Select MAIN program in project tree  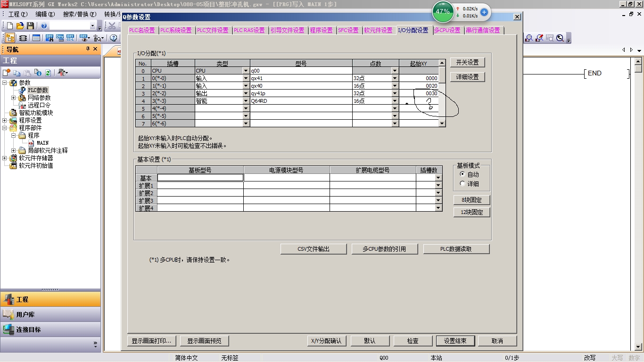point(42,143)
